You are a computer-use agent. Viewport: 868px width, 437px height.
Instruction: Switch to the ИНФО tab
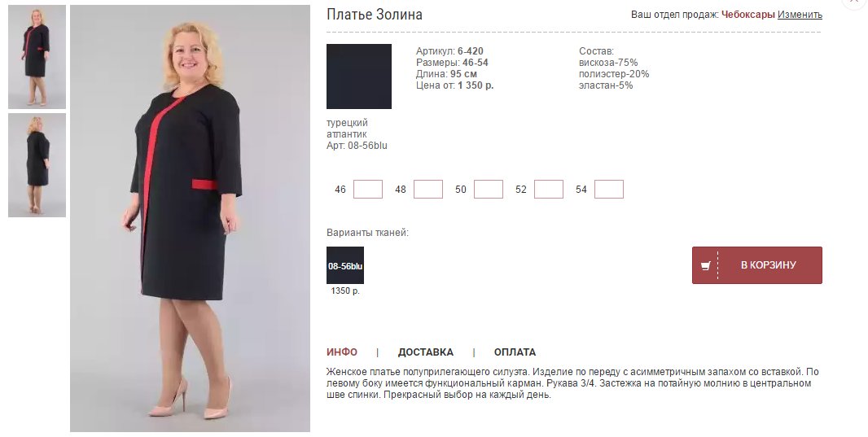(x=341, y=352)
